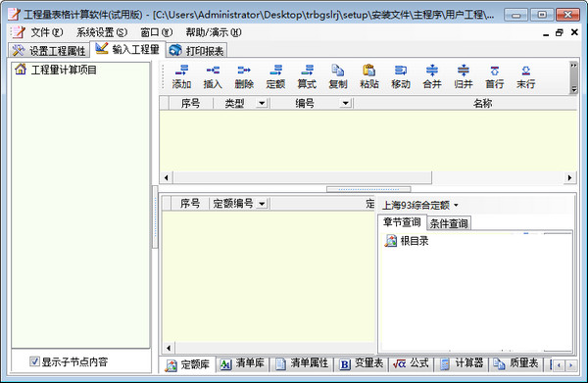Viewport: 588px width, 383px height.
Task: Click the 删除 (Delete) toolbar icon
Action: click(x=244, y=76)
